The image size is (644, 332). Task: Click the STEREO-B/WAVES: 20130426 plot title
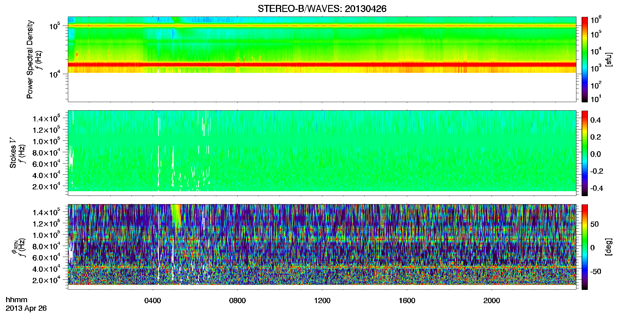point(322,9)
